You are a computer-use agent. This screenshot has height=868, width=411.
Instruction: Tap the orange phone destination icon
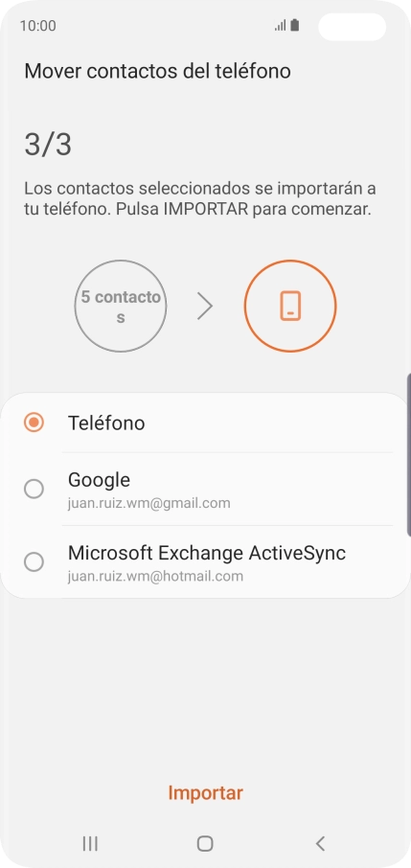tap(290, 306)
